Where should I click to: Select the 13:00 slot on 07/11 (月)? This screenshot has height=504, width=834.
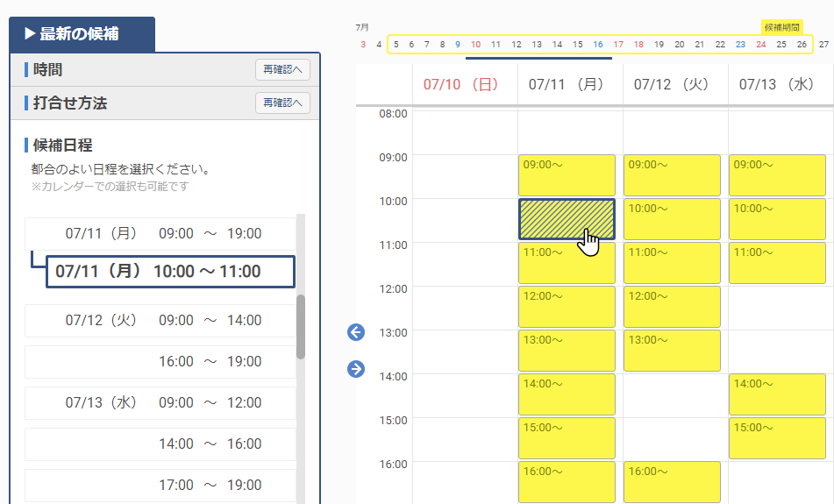click(x=567, y=351)
